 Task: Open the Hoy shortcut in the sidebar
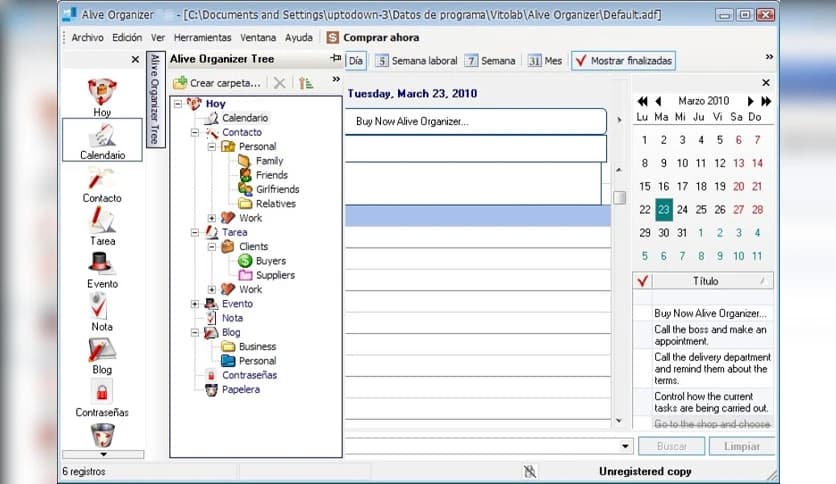click(x=102, y=97)
